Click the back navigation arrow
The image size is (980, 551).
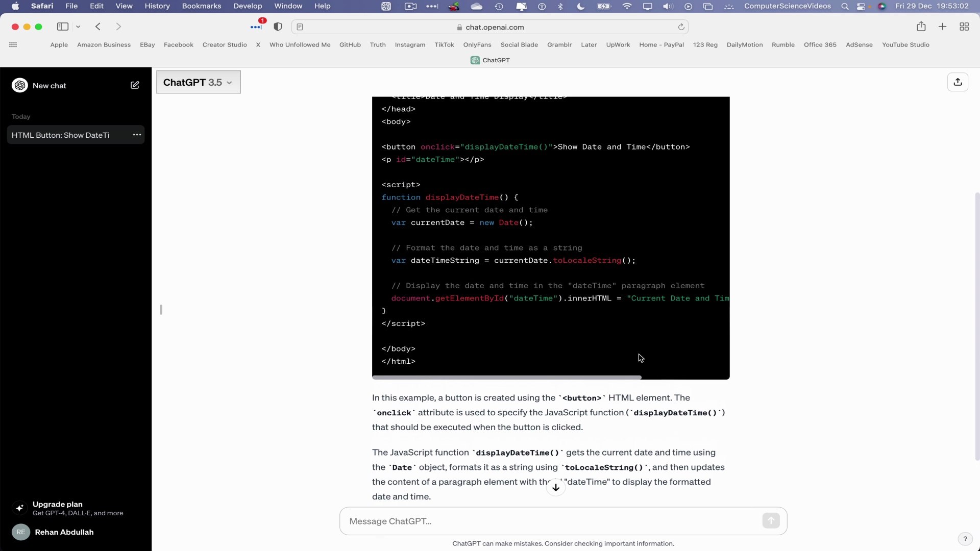97,27
